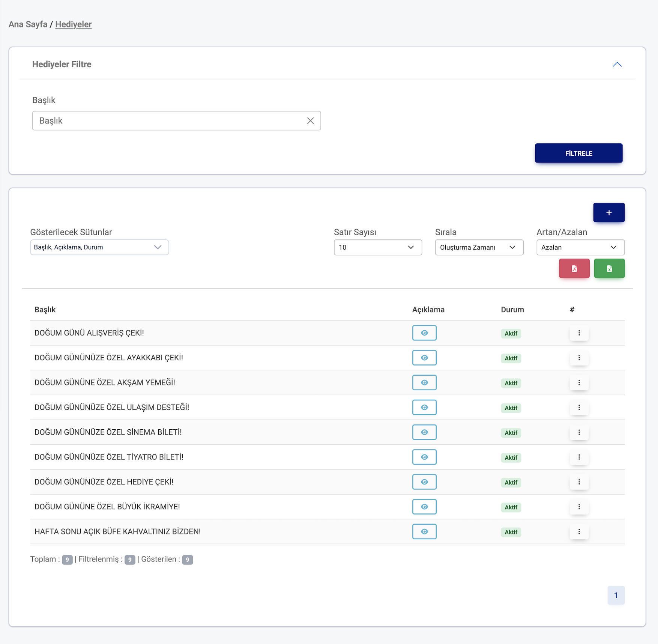Click the Hediyeler Filtre panel title
The height and width of the screenshot is (644, 658).
pyautogui.click(x=62, y=64)
